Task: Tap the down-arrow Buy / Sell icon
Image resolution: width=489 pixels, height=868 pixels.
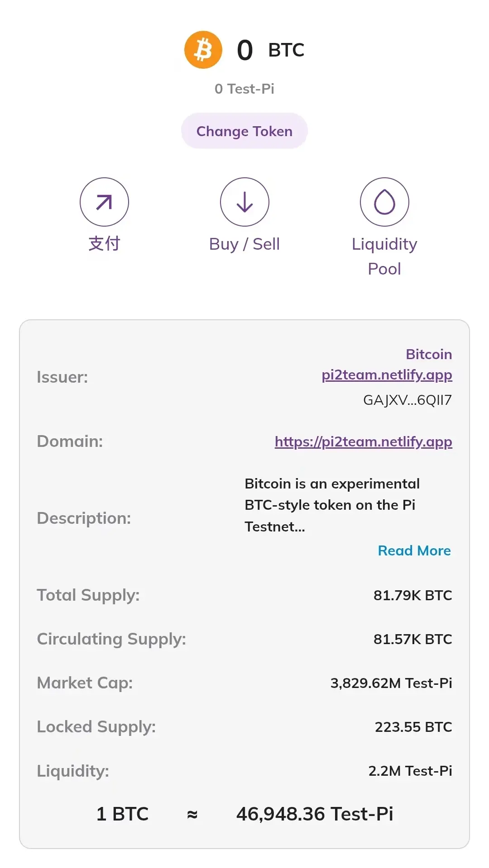Action: coord(244,202)
